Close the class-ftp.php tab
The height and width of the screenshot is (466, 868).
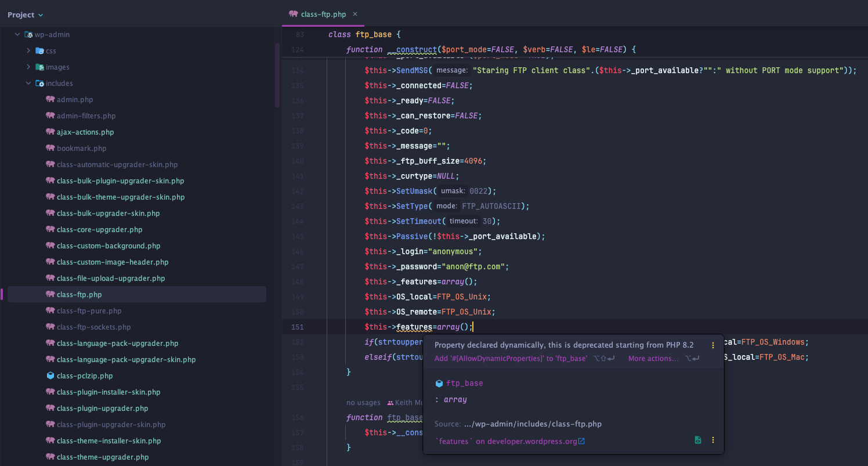click(x=355, y=14)
